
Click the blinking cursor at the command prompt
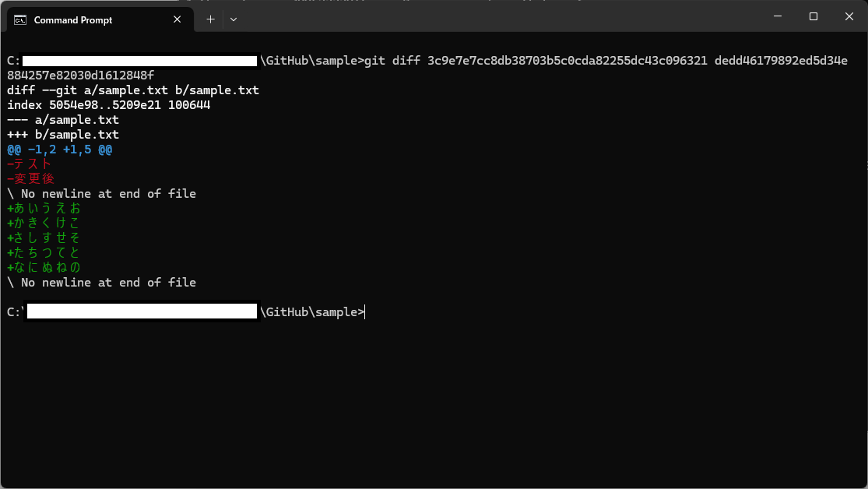[364, 311]
